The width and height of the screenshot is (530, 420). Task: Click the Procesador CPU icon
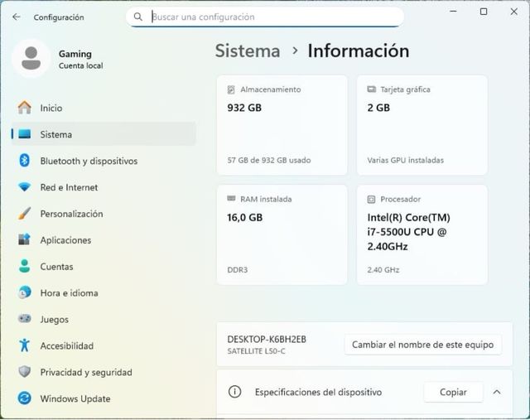tap(371, 199)
